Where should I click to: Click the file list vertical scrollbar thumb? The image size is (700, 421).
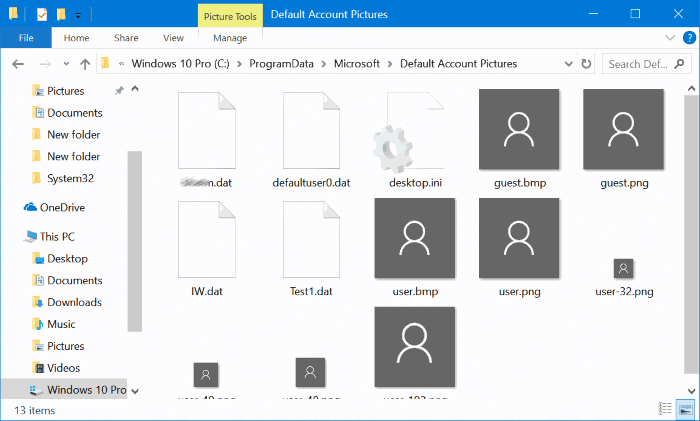(691, 234)
